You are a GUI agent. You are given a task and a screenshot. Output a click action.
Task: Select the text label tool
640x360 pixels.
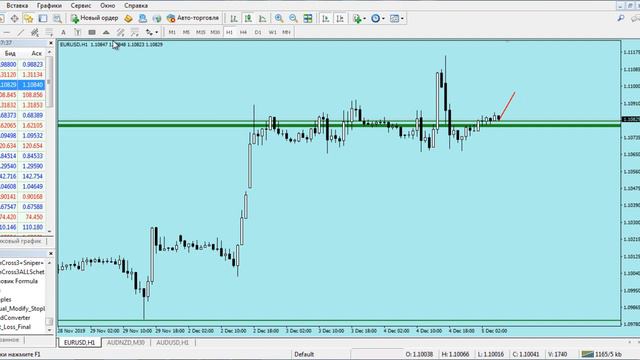78,32
